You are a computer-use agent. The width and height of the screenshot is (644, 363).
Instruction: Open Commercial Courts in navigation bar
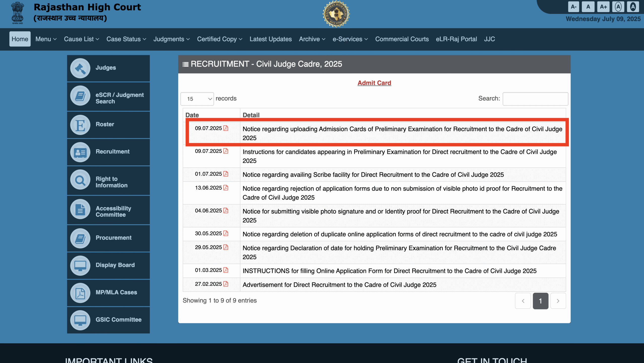[x=402, y=39]
